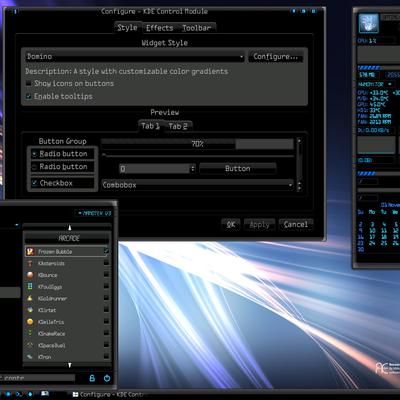The image size is (400, 400).
Task: Select preview Tab 2
Action: click(x=178, y=126)
